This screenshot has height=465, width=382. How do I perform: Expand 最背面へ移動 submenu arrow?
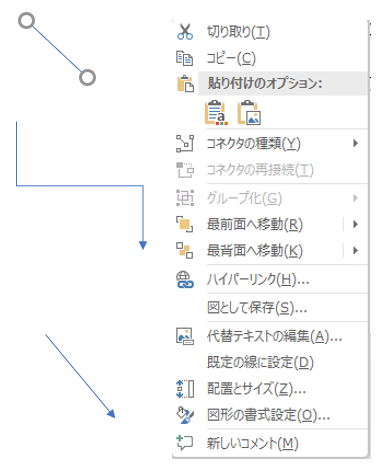pyautogui.click(x=355, y=250)
